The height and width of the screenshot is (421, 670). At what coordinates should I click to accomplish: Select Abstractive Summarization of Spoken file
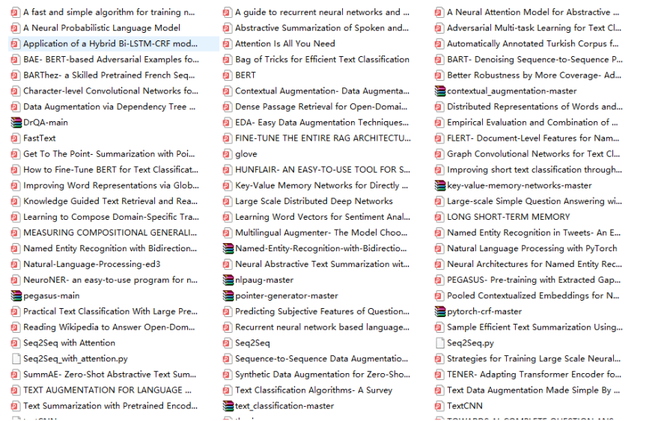pos(322,28)
